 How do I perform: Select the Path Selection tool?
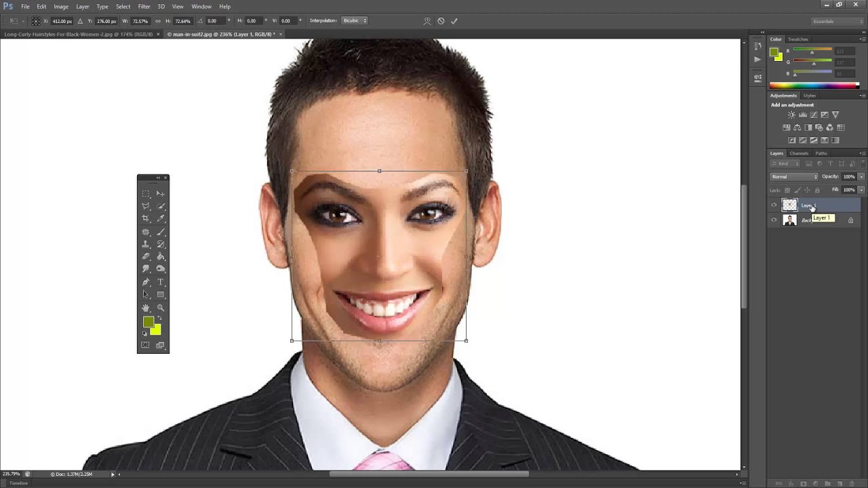click(x=146, y=295)
